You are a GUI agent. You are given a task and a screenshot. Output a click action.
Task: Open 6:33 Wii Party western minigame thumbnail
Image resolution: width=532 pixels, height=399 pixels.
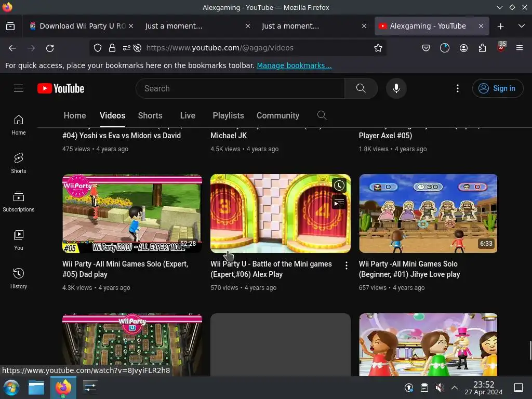tap(428, 214)
